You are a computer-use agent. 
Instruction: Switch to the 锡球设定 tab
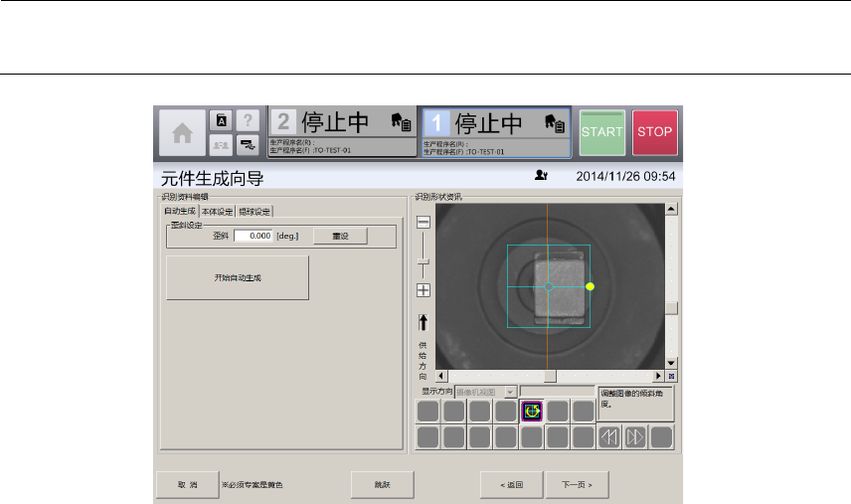(254, 211)
